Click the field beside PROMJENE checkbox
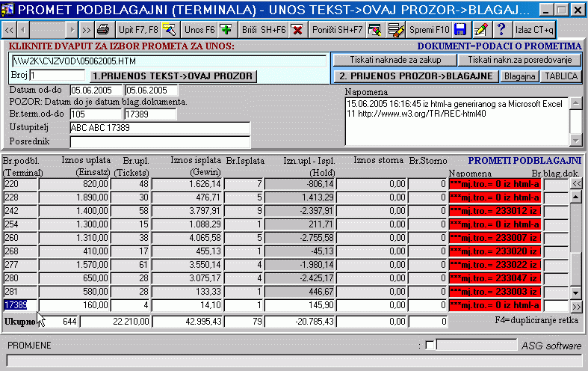The width and height of the screenshot is (588, 371). [477, 345]
